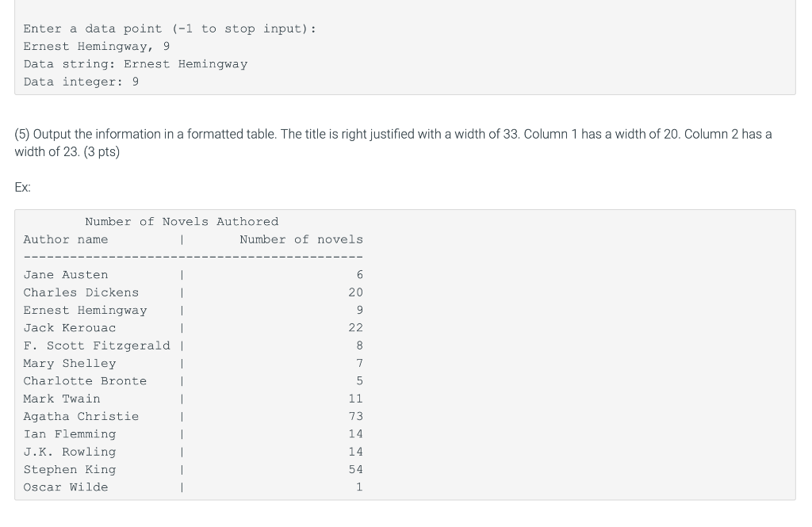The height and width of the screenshot is (527, 812).
Task: Click the step (5) instruction paragraph
Action: click(x=393, y=143)
